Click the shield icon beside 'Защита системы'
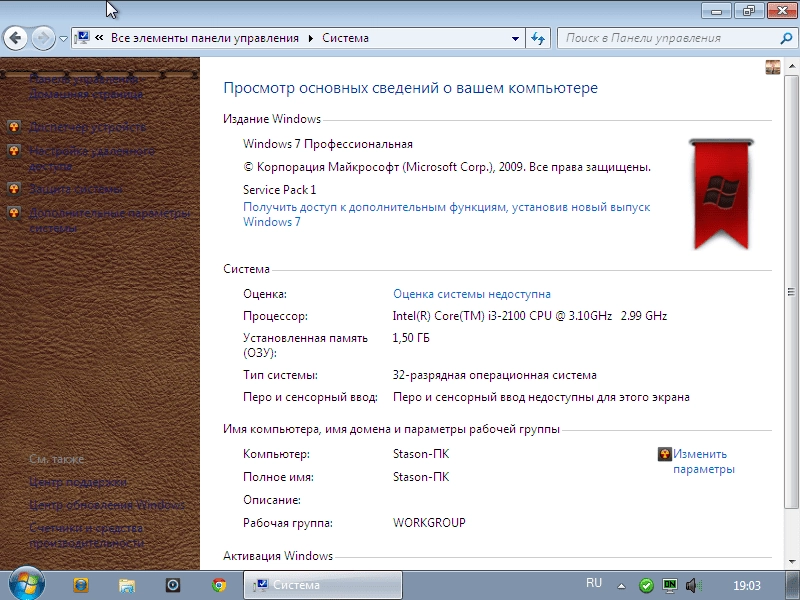The width and height of the screenshot is (800, 600). 14,189
